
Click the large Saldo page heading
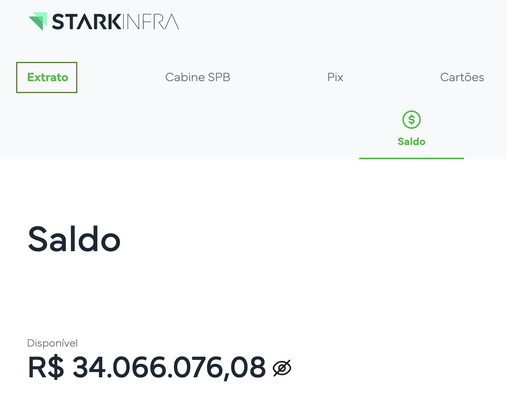(74, 239)
